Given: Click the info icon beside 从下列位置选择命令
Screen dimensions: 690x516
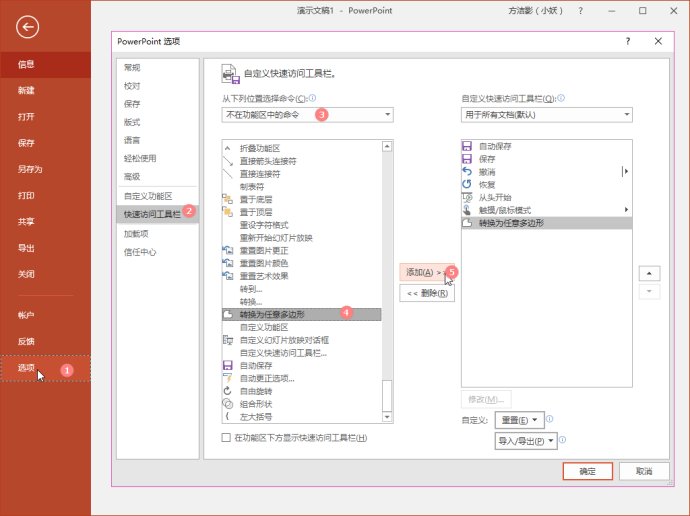Looking at the screenshot, I should pyautogui.click(x=312, y=98).
